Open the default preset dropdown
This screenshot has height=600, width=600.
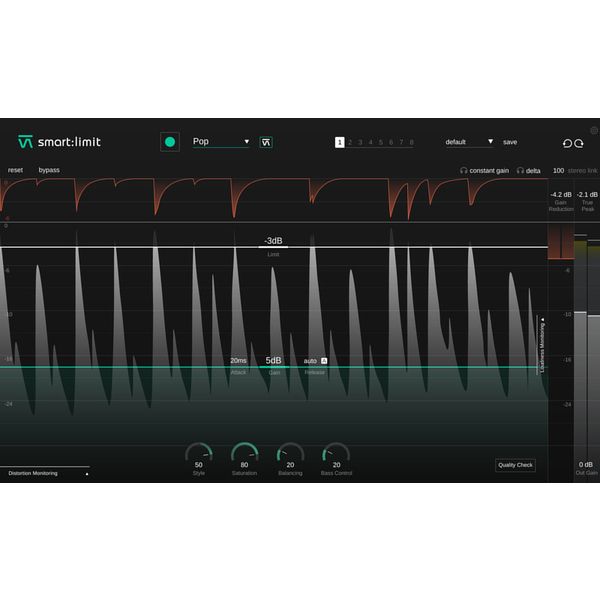470,142
